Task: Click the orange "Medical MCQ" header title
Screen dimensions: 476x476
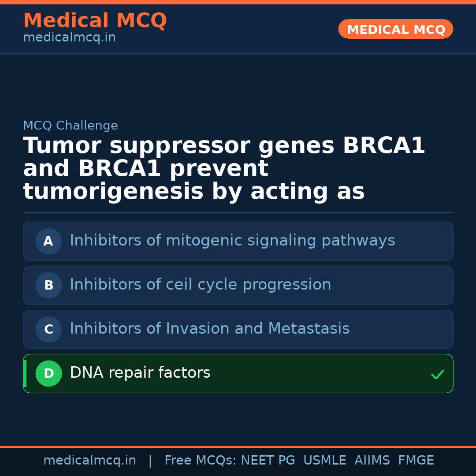Action: pos(95,21)
